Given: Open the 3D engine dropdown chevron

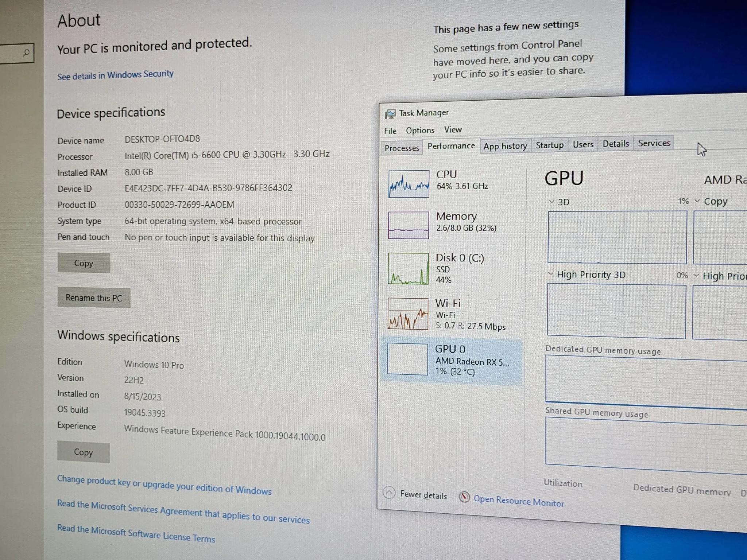Looking at the screenshot, I should 551,202.
